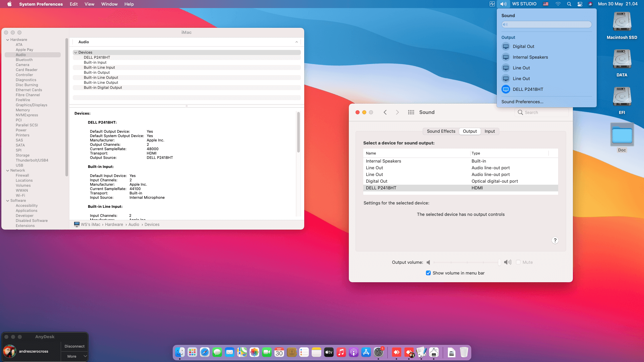This screenshot has width=644, height=362.
Task: Select DELL P2418HT output in the Sound menu
Action: coord(528,89)
